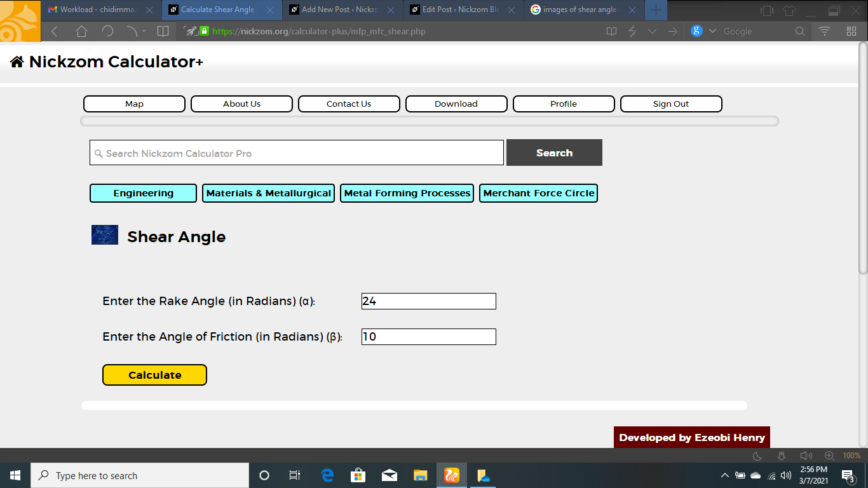Open the shirt skin theme icon
Viewport: 868px width, 488px height.
click(789, 10)
